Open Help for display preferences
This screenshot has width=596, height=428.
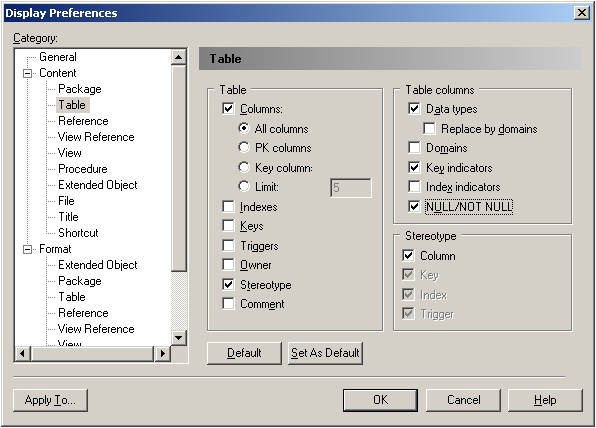(x=545, y=400)
